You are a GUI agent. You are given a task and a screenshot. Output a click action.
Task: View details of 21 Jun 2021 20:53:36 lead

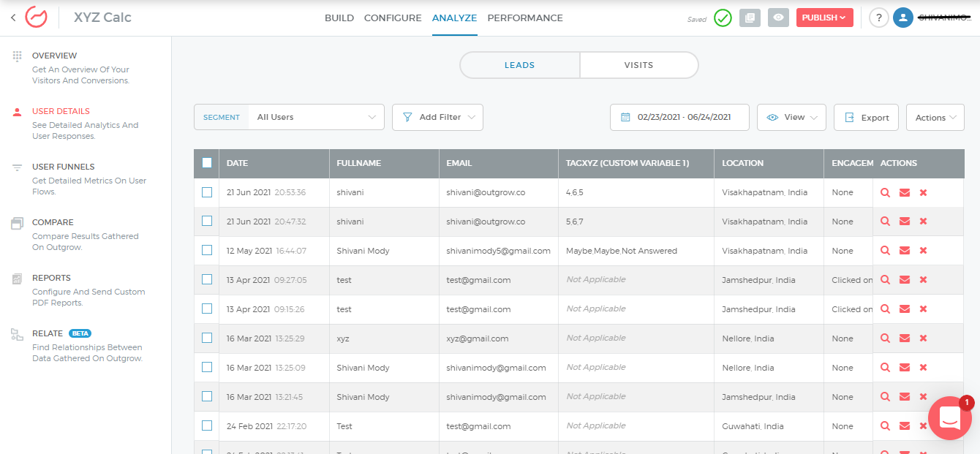[x=885, y=192]
